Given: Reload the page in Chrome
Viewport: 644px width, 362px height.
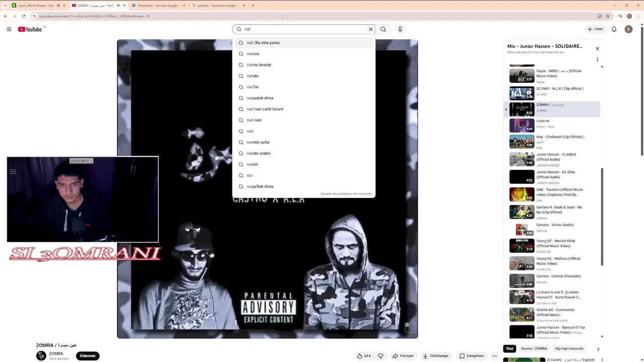Looking at the screenshot, I should pyautogui.click(x=23, y=16).
